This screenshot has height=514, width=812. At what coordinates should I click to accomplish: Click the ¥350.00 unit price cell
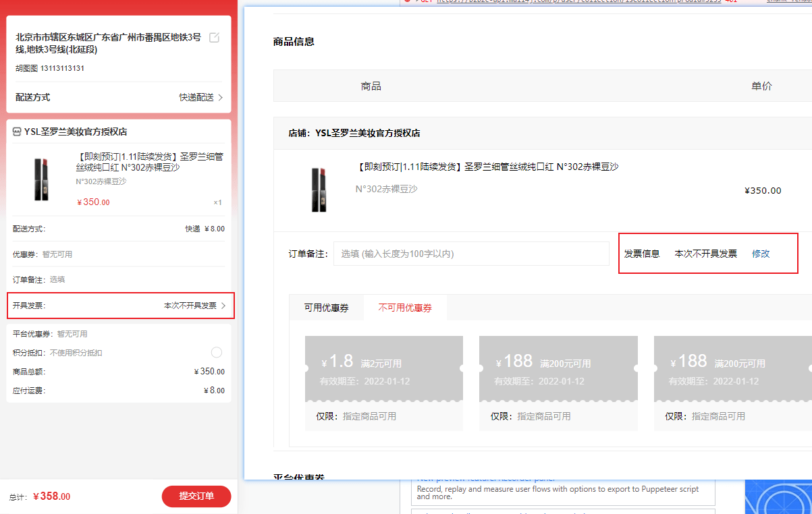[763, 190]
